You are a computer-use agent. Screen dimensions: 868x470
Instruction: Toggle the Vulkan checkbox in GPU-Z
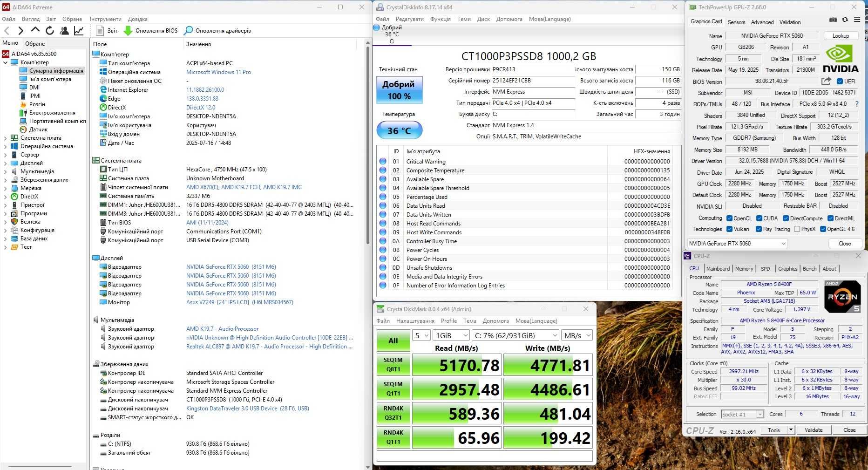729,229
